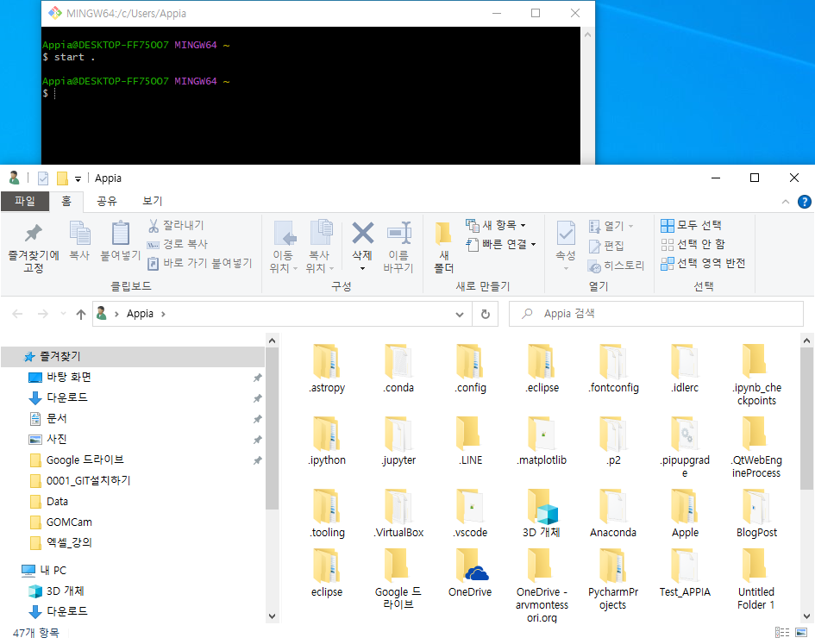Screen dimensions: 815x644
Task: Click the file list vertical scrollbar
Action: point(806,418)
